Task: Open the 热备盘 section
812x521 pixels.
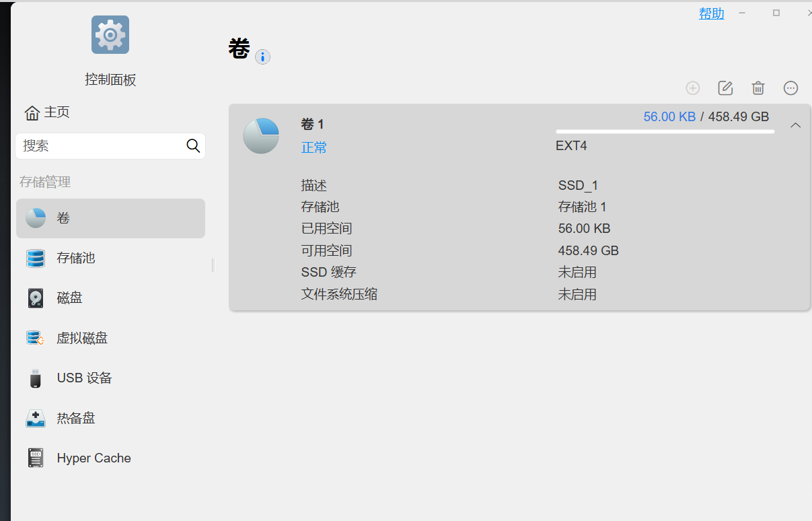Action: coord(110,419)
